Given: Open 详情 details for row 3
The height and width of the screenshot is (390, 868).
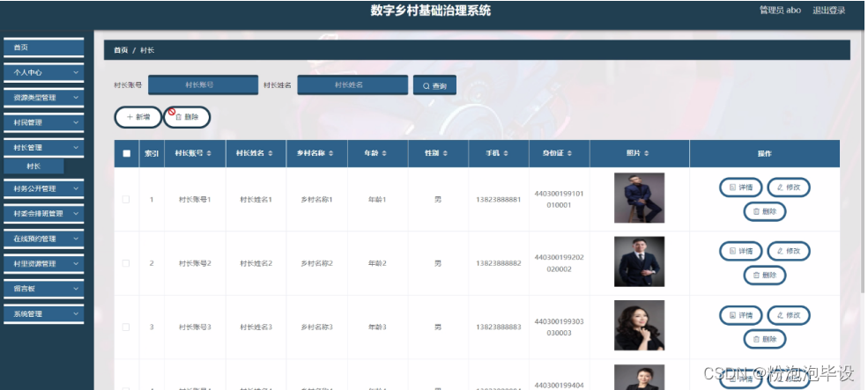Looking at the screenshot, I should (740, 315).
